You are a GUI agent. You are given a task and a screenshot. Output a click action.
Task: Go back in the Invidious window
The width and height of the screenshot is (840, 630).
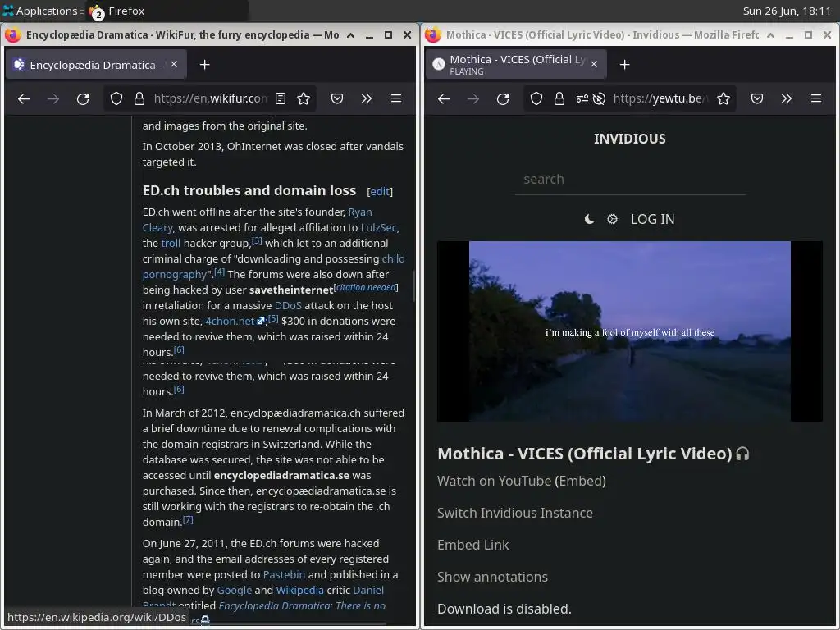coord(444,98)
